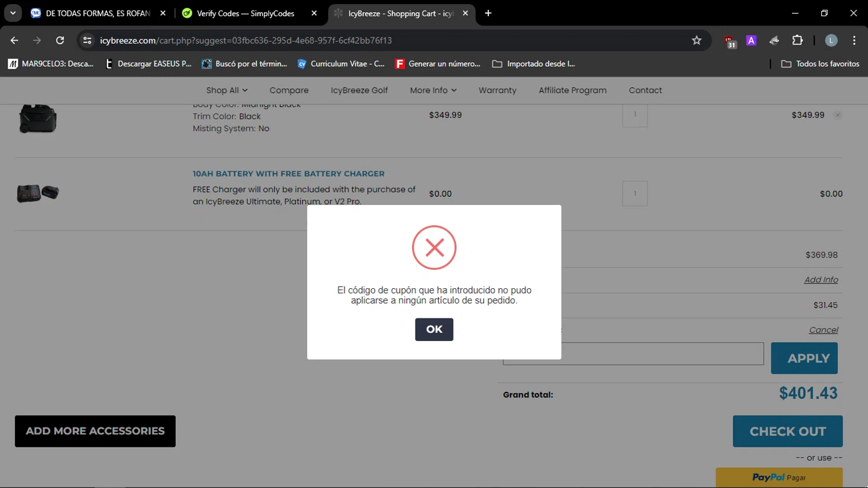Image resolution: width=868 pixels, height=488 pixels.
Task: Open the tab search dropdown arrow
Action: click(x=13, y=13)
